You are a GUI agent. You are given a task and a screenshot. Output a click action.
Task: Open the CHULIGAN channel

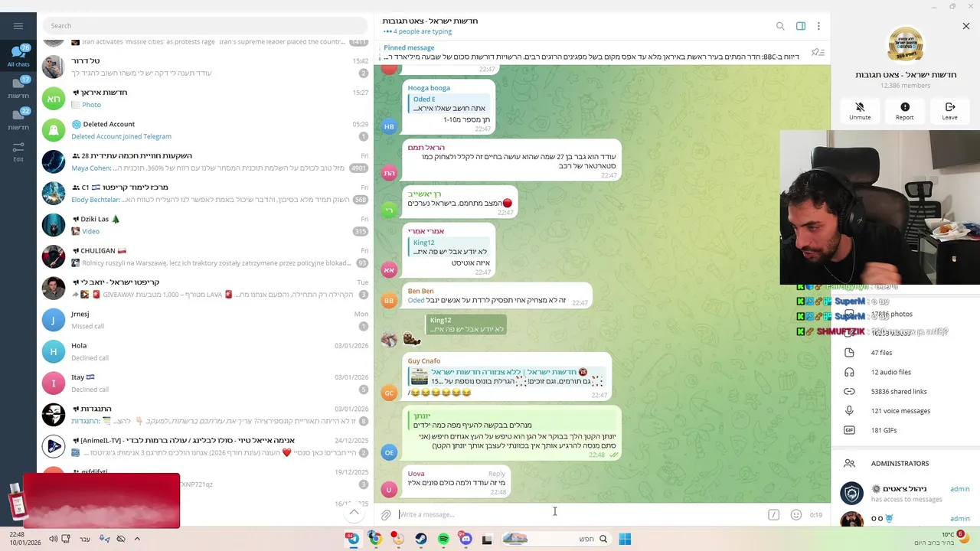[205, 256]
